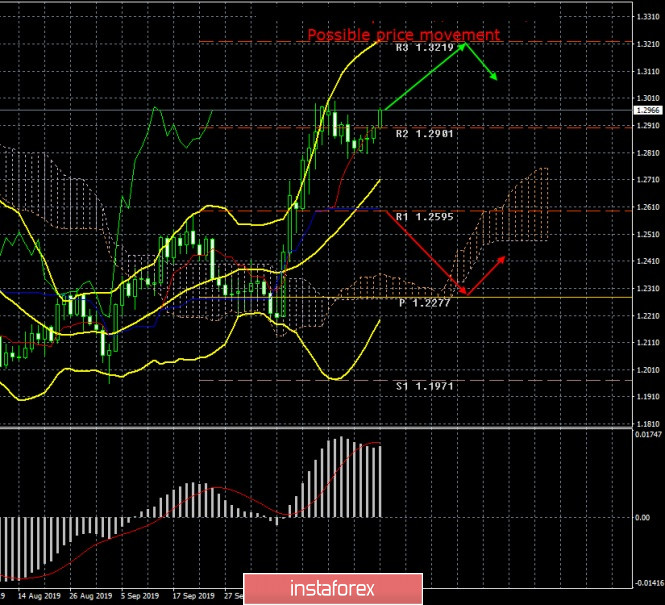Click the 1.2310 price axis value
Viewport: 665px width, 605px height.
[648, 289]
